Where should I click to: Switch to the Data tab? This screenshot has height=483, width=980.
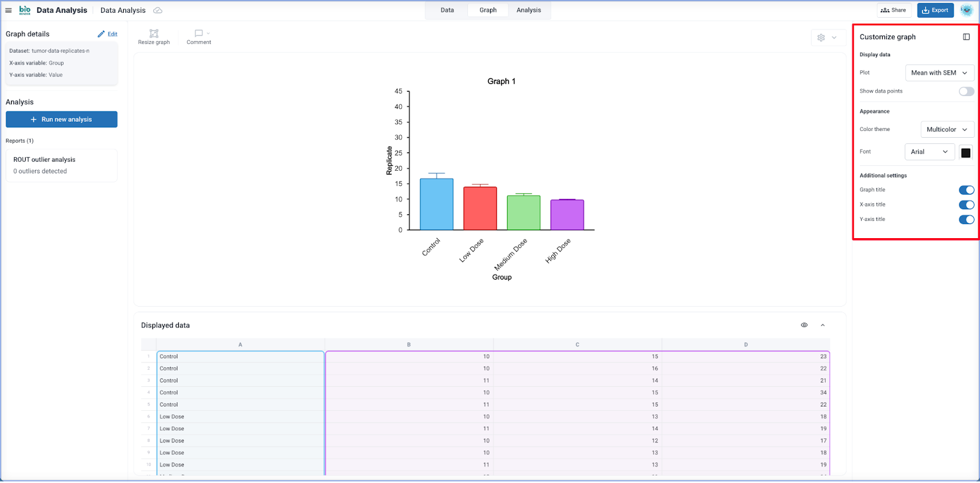tap(447, 10)
